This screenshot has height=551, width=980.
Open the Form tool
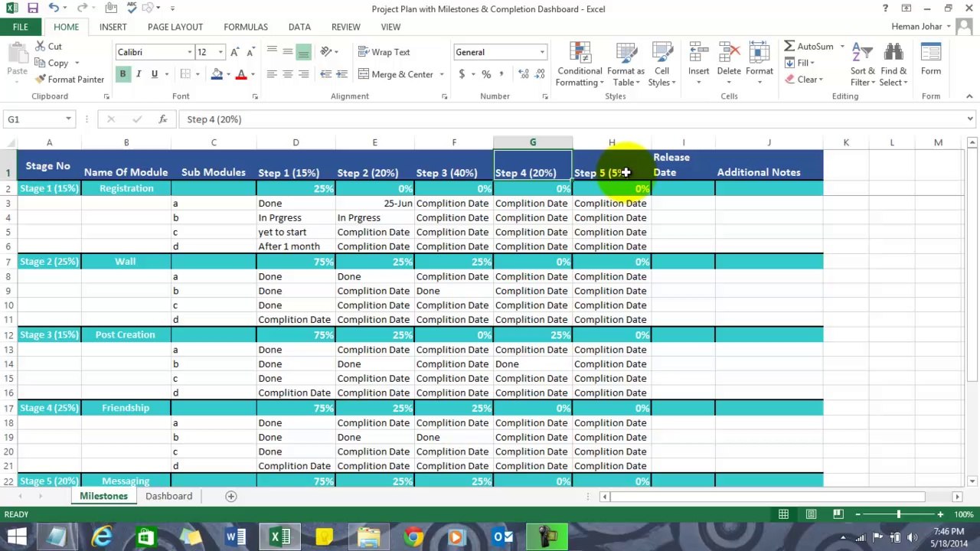[931, 61]
